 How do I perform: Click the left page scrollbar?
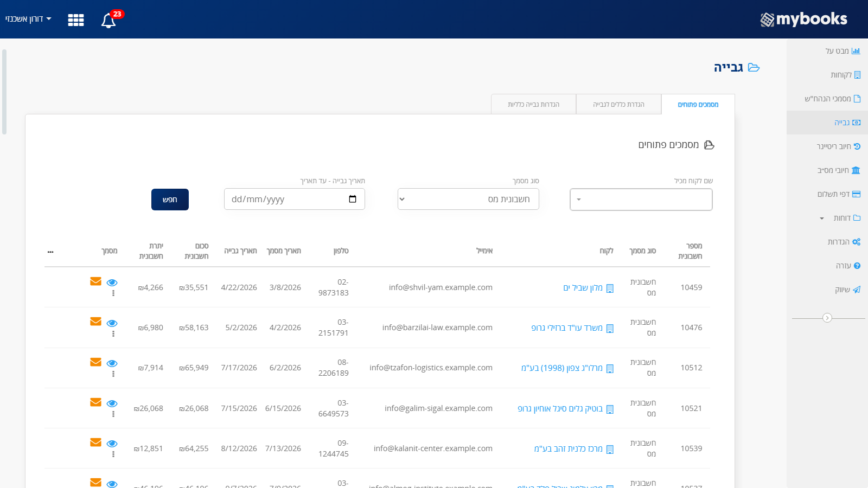click(4, 92)
